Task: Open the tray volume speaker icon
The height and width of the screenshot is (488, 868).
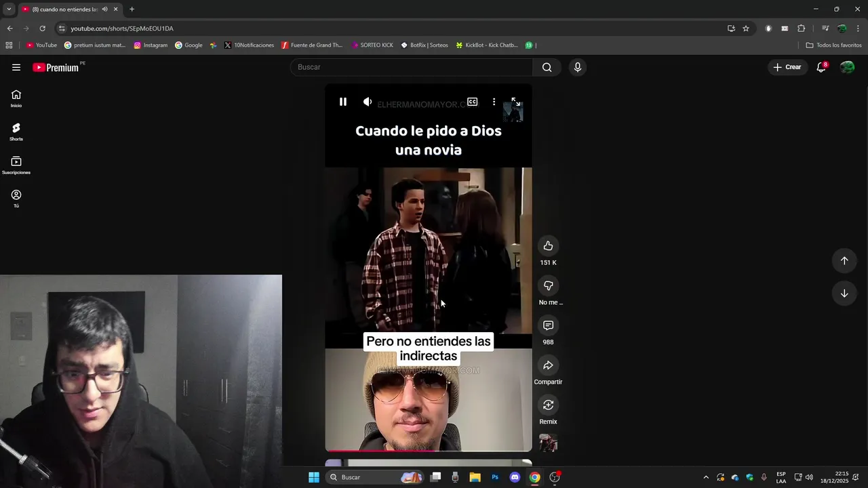Action: point(809,477)
